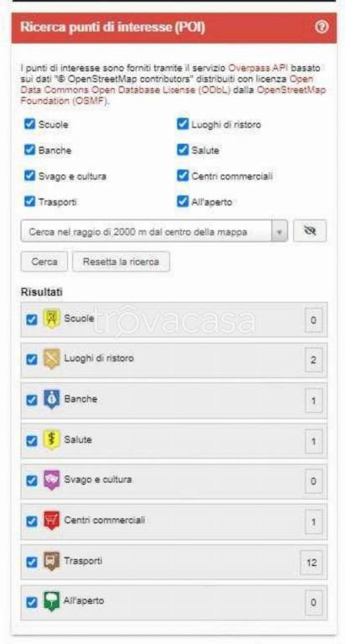345x644 pixels.
Task: Click the Centri commerciali cart icon
Action: click(52, 521)
